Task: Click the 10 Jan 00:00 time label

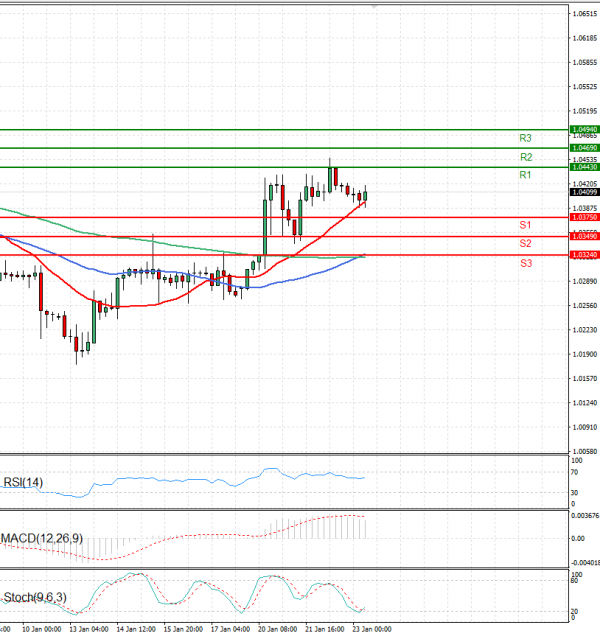Action: [x=41, y=629]
